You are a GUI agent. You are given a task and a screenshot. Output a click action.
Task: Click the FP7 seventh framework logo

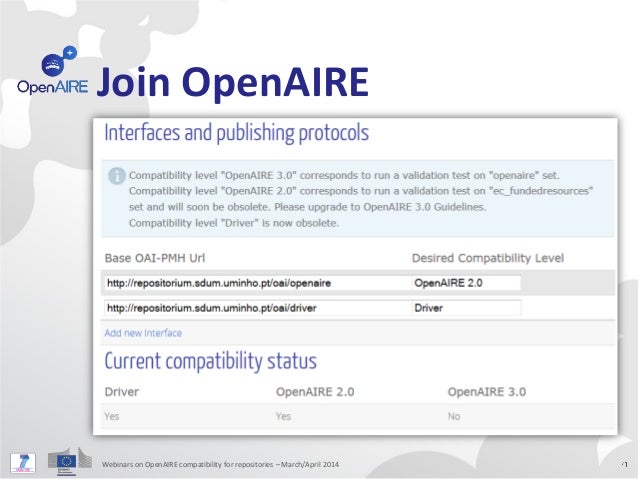coord(23,463)
